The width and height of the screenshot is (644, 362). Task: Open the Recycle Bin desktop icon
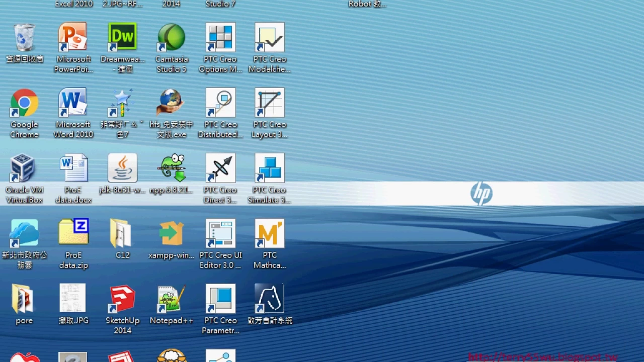point(24,37)
